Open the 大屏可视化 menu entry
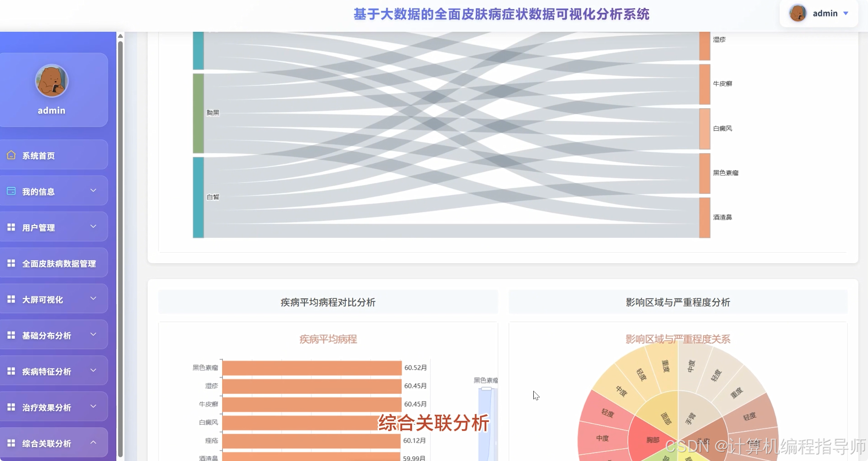The image size is (868, 461). pos(45,299)
